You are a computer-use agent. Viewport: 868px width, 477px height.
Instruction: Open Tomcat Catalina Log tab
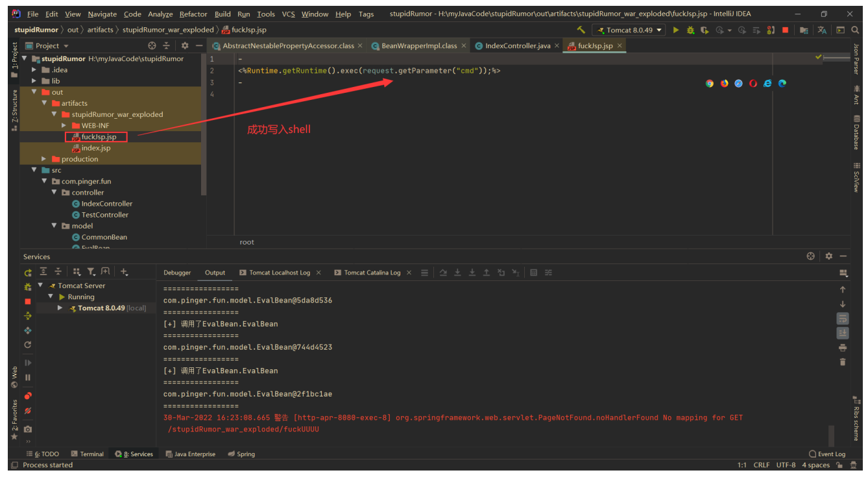(372, 273)
